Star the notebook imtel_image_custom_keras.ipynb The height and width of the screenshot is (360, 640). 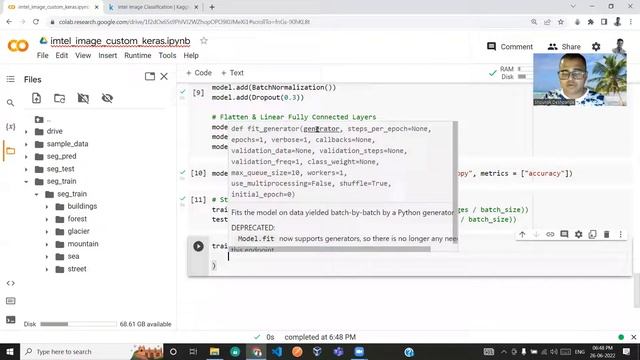(204, 41)
